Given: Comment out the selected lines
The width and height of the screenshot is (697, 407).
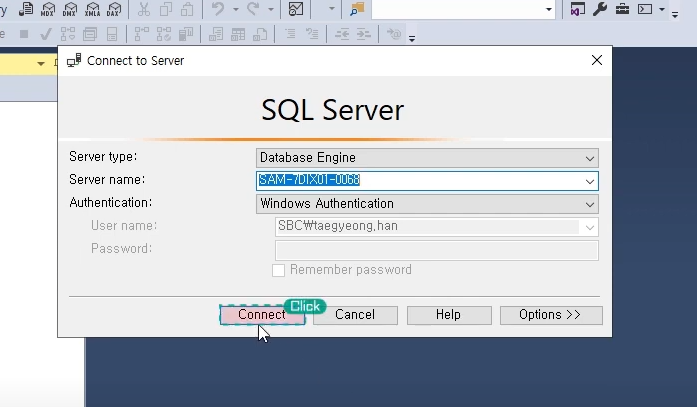Looking at the screenshot, I should click(x=290, y=34).
